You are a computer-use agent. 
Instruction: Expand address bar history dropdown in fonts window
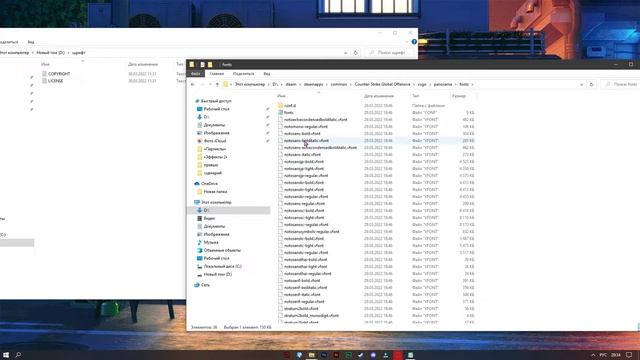pyautogui.click(x=581, y=84)
